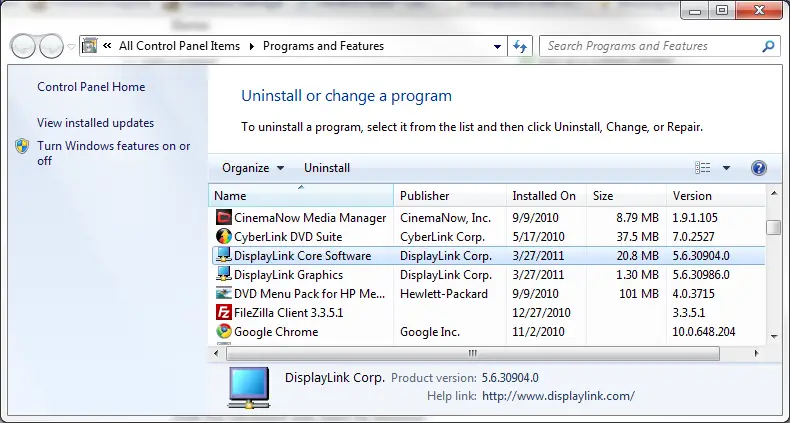The height and width of the screenshot is (423, 790).
Task: Click version 5.6.30986.0 cell
Action: click(701, 275)
